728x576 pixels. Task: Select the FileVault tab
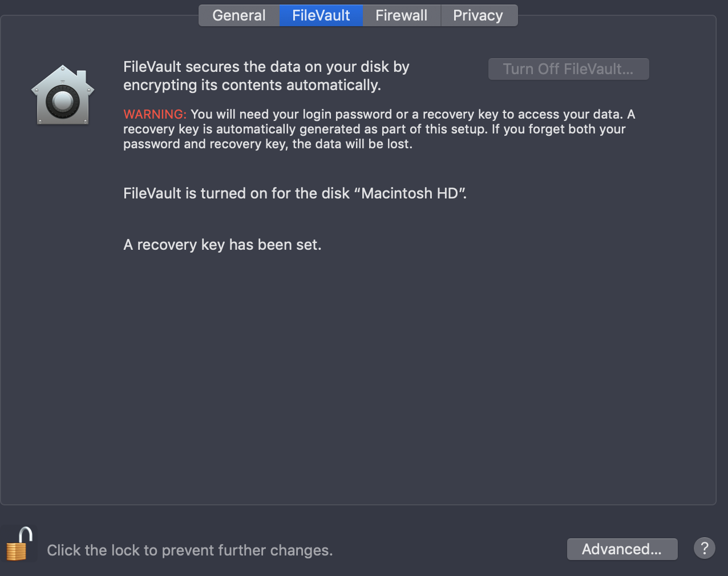coord(321,15)
